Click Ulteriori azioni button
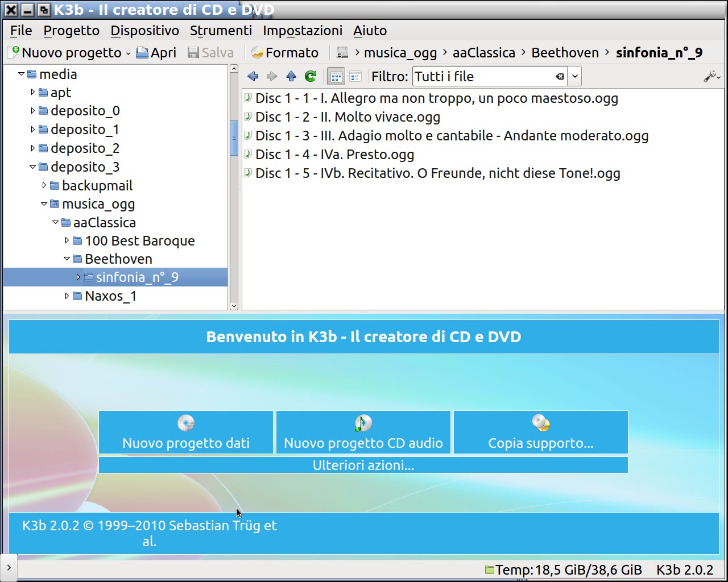Image resolution: width=728 pixels, height=582 pixels. point(363,465)
